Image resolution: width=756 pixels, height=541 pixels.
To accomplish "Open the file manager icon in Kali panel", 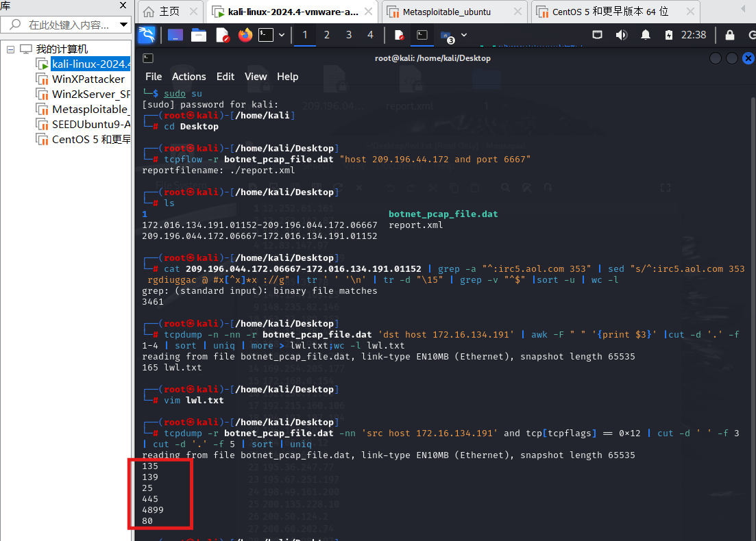I will [x=199, y=35].
